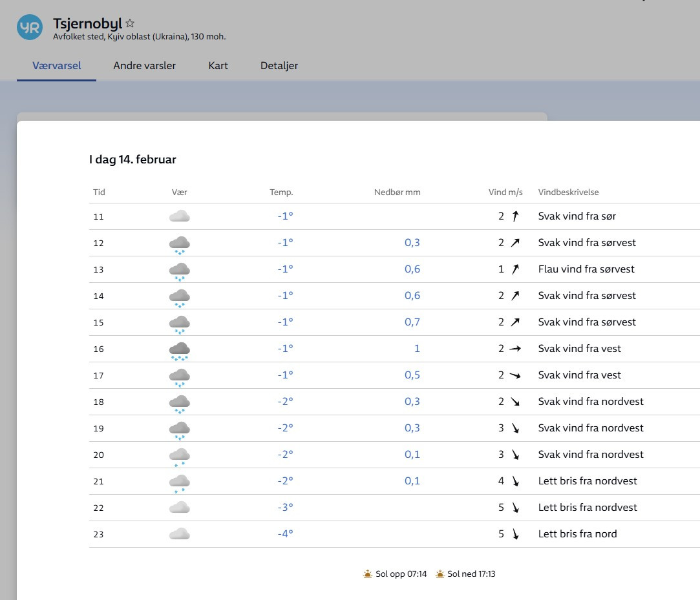
Task: Click the sunset icon next to Sol ned
Action: [x=440, y=574]
